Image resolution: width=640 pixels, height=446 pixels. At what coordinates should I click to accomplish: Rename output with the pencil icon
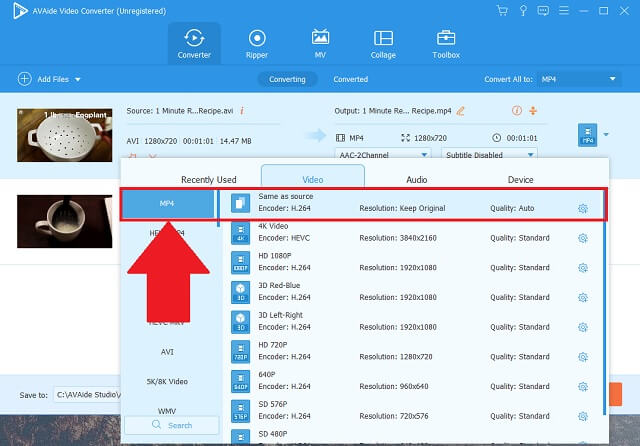point(460,111)
